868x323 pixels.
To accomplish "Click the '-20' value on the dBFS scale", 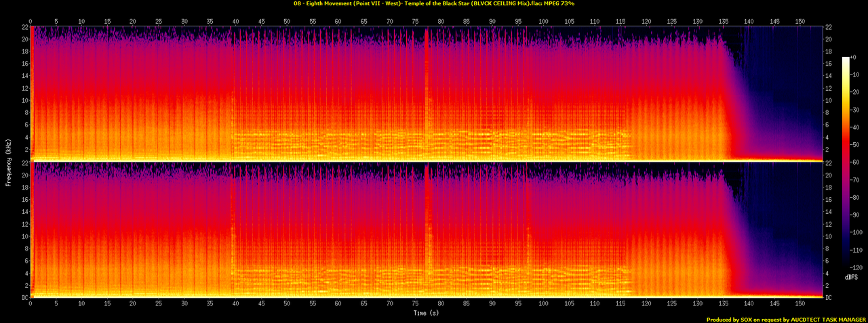I will click(x=856, y=91).
